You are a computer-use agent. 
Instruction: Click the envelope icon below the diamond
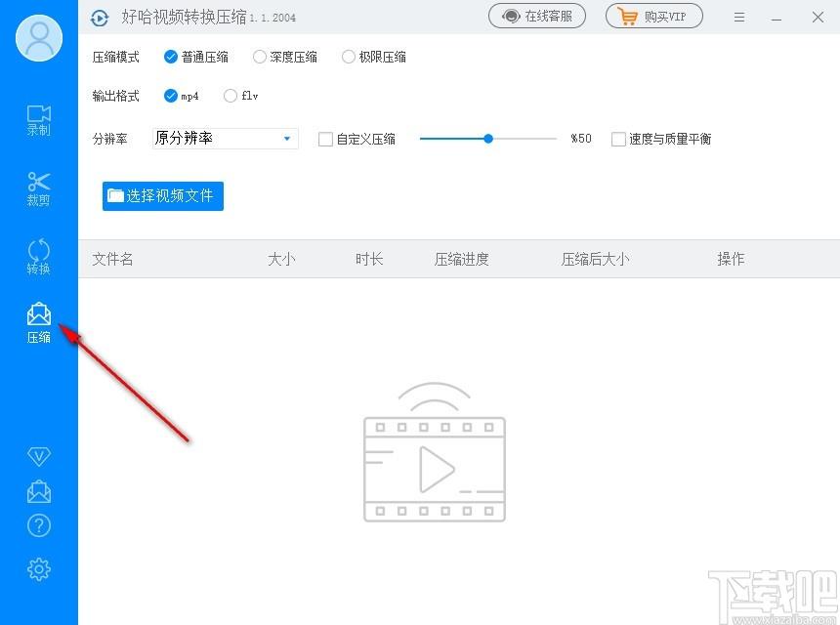(x=38, y=491)
